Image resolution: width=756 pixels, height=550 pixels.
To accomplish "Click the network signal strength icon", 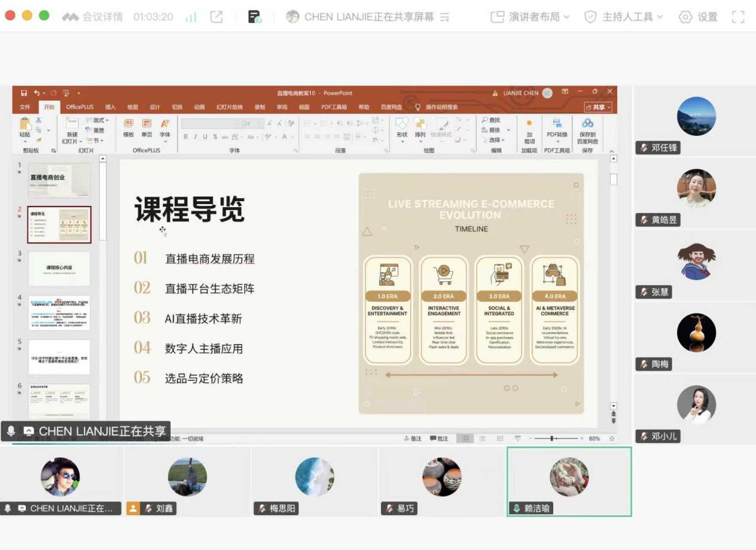I will (x=191, y=17).
